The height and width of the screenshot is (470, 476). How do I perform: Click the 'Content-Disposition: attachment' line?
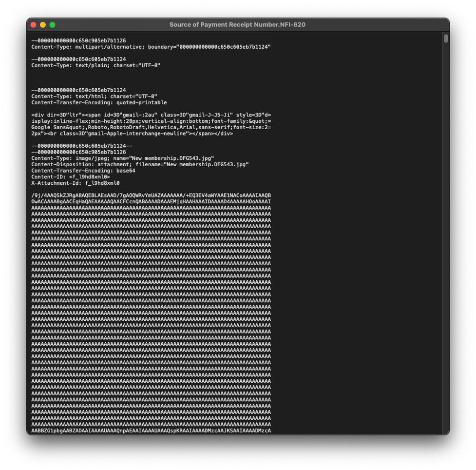pyautogui.click(x=140, y=164)
